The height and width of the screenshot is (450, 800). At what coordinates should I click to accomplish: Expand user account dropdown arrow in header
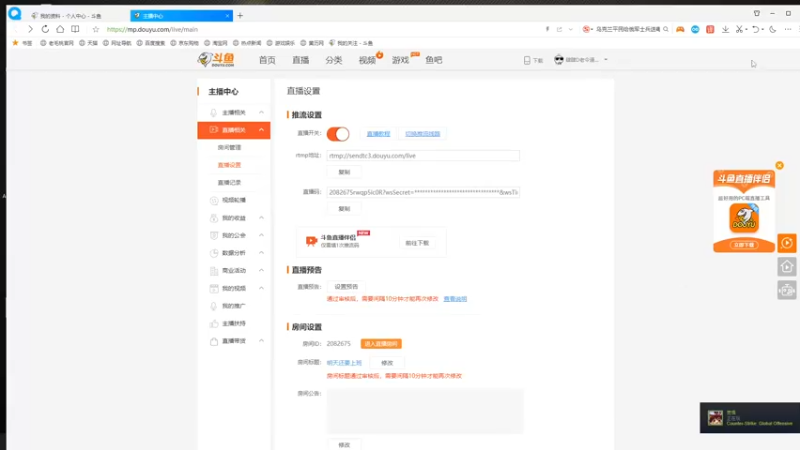pos(606,60)
